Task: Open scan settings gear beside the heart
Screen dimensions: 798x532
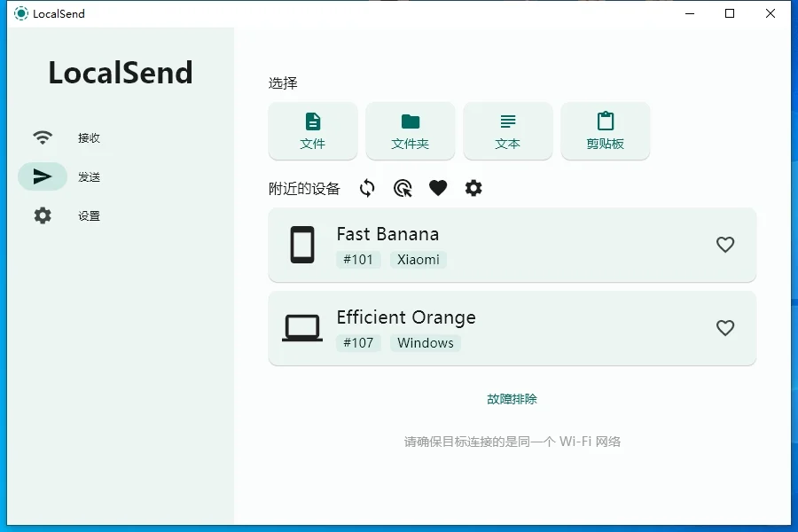Action: click(473, 188)
